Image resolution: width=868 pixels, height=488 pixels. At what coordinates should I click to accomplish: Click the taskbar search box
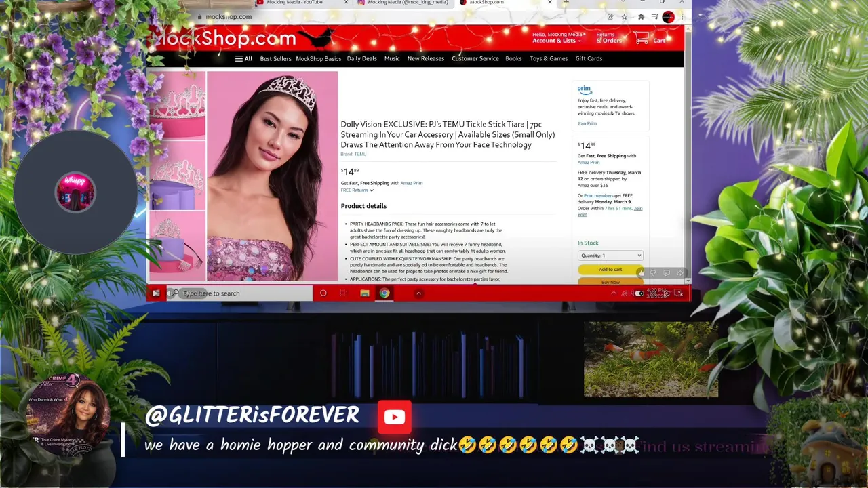click(239, 293)
